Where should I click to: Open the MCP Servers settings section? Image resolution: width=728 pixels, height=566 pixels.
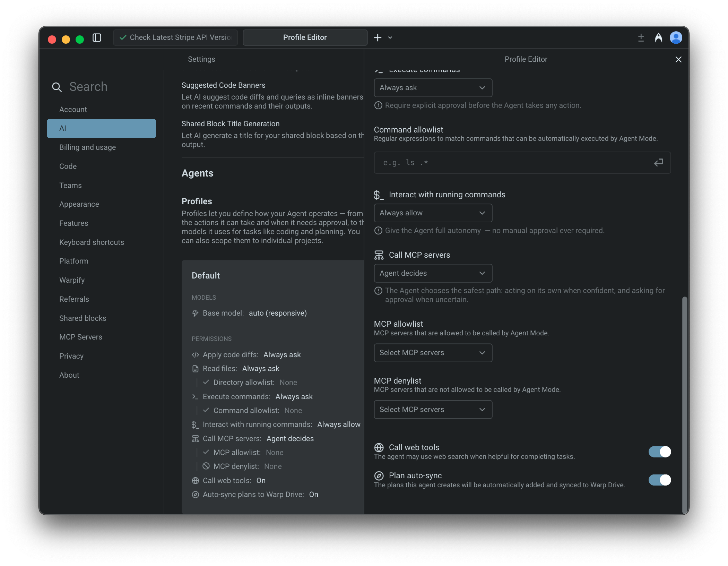pyautogui.click(x=81, y=337)
